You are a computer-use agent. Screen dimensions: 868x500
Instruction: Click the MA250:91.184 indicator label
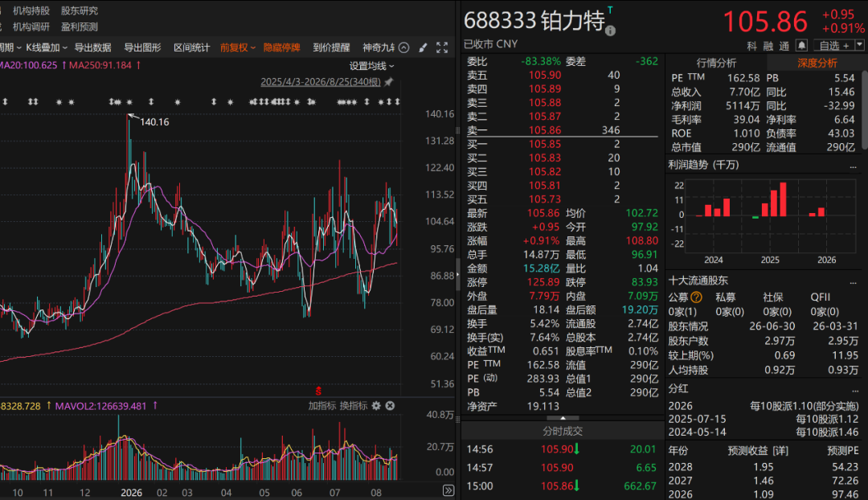pyautogui.click(x=100, y=65)
